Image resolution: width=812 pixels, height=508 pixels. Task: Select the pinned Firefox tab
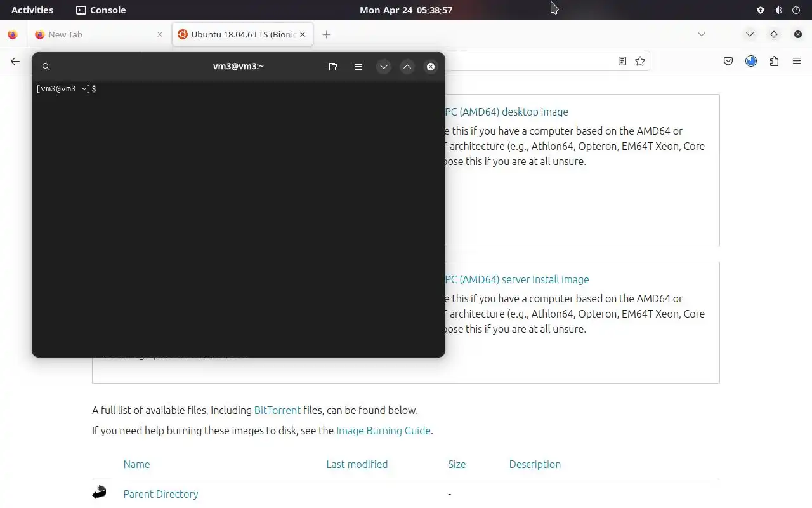coord(13,34)
